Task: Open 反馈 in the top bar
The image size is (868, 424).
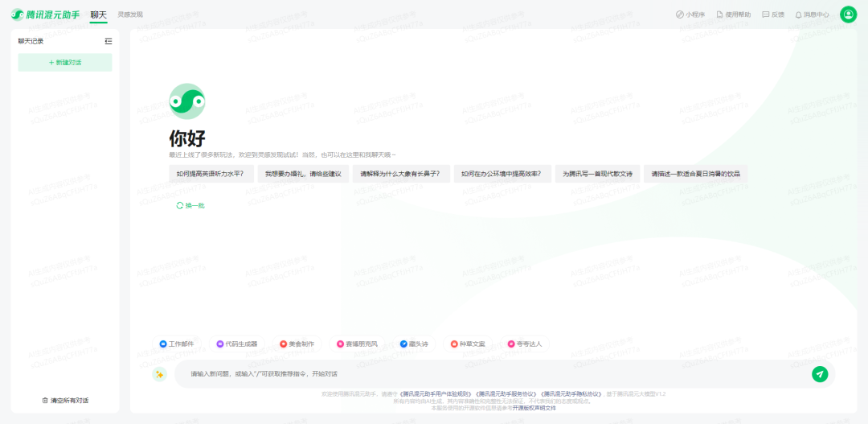Action: tap(773, 14)
